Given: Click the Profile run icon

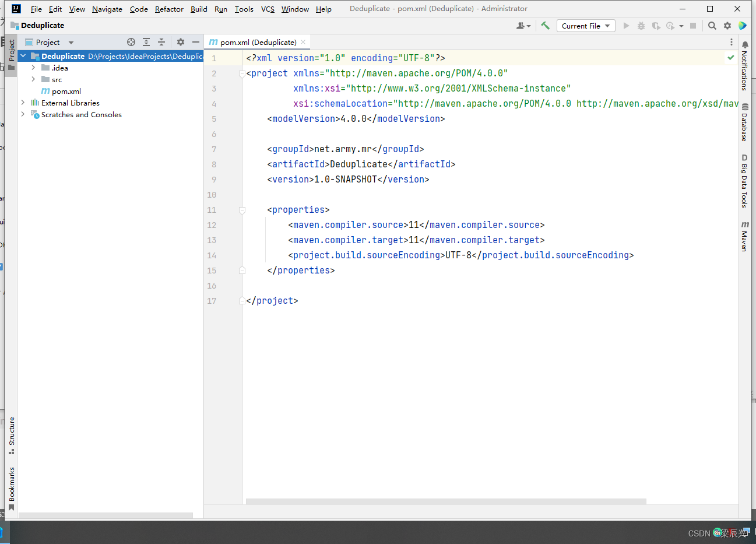Looking at the screenshot, I should pos(671,26).
